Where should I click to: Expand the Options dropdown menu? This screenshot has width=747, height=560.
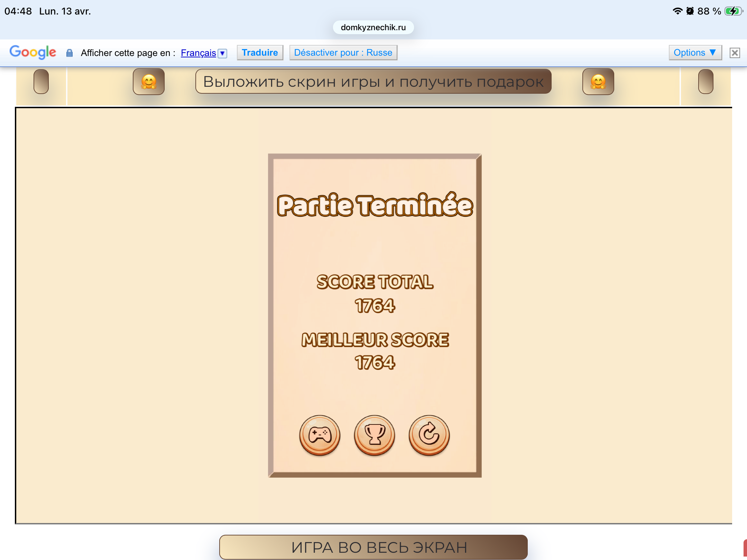[x=695, y=53]
